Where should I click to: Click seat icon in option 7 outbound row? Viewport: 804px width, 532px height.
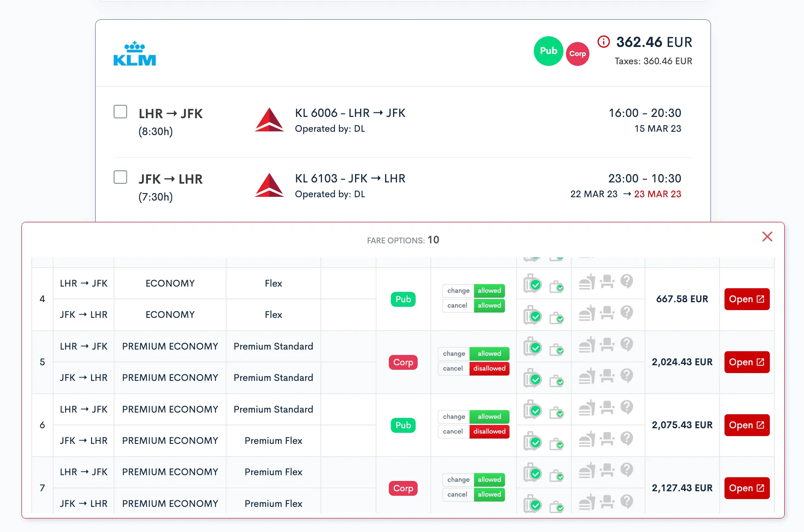point(607,470)
